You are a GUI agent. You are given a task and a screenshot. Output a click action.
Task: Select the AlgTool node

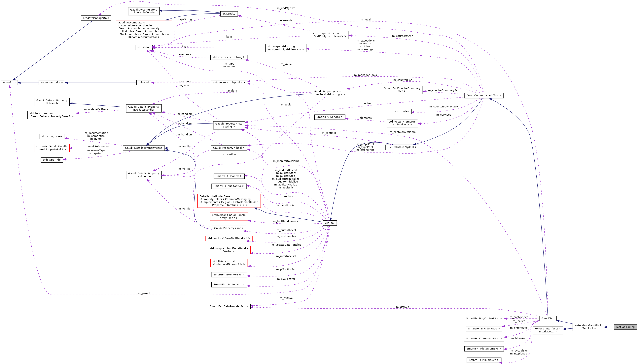point(330,223)
